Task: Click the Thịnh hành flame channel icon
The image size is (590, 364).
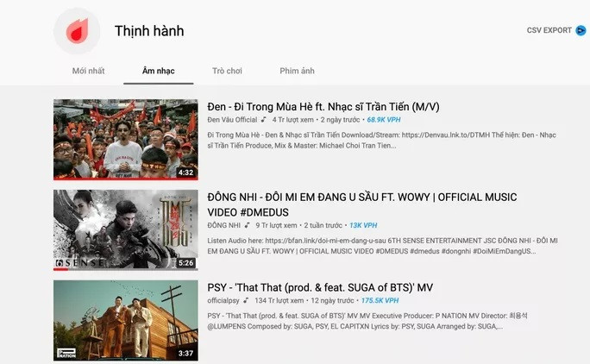Action: coord(77,31)
